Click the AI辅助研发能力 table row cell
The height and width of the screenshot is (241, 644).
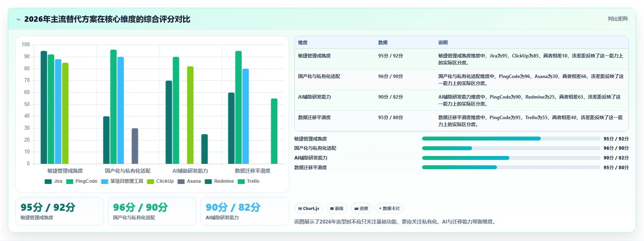tap(315, 97)
